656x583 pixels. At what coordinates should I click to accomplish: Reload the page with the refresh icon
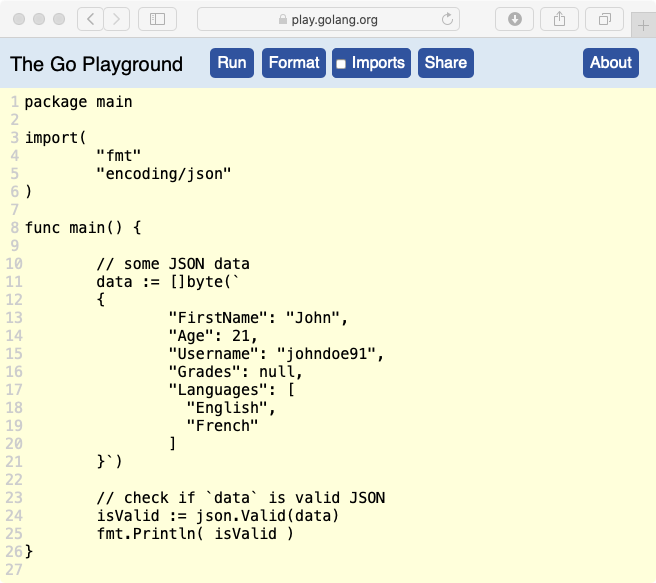(448, 19)
